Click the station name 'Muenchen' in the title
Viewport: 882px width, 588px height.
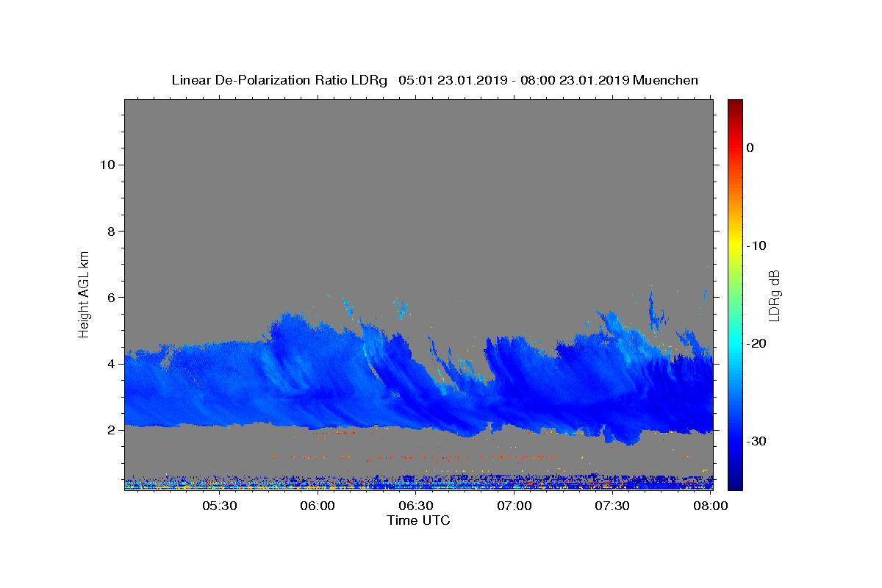pyautogui.click(x=665, y=80)
